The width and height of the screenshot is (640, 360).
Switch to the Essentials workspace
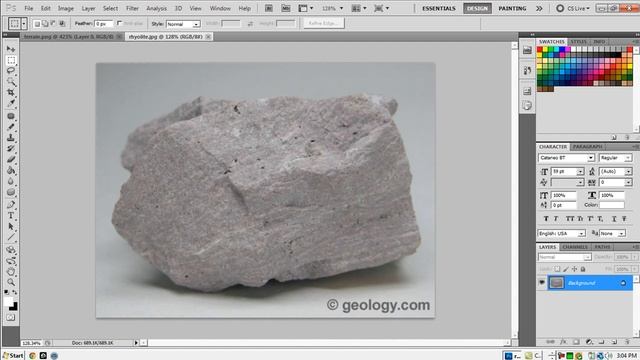tap(439, 8)
